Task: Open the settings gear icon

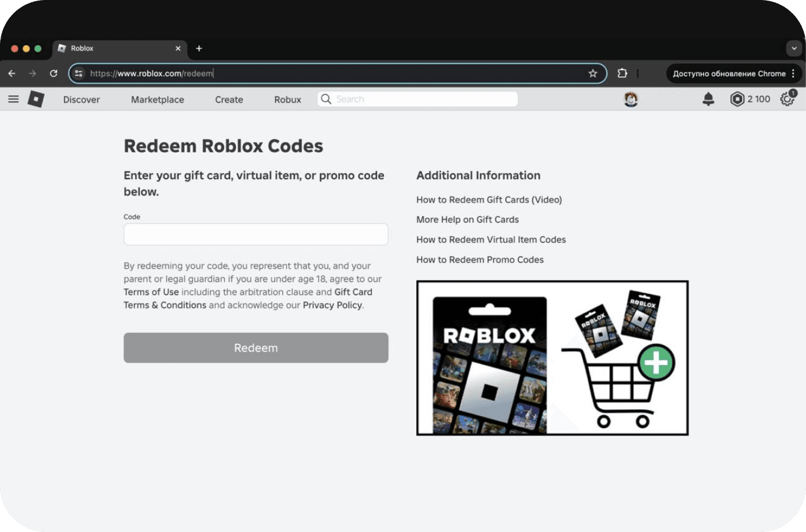Action: 787,99
